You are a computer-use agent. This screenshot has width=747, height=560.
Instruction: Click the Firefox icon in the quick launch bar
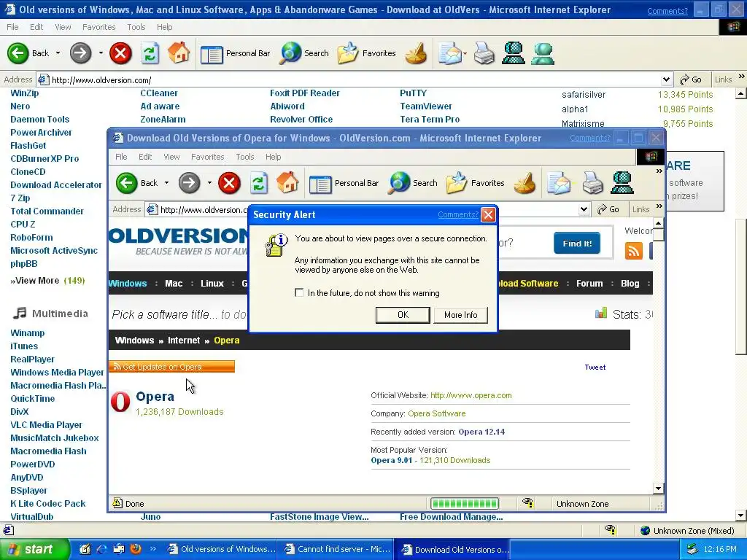135,548
